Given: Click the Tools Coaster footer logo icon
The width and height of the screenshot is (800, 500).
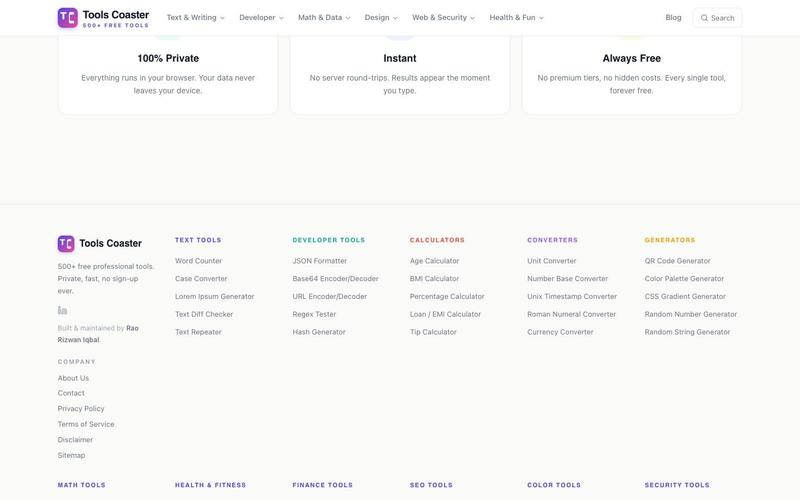Looking at the screenshot, I should [66, 244].
